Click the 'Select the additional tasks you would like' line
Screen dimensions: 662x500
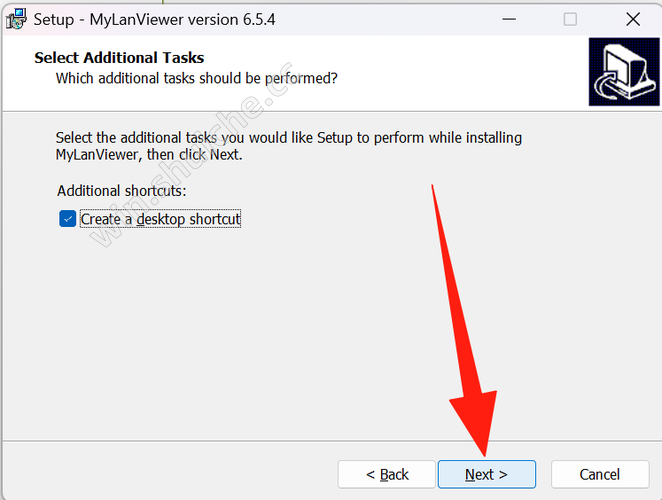tap(289, 138)
